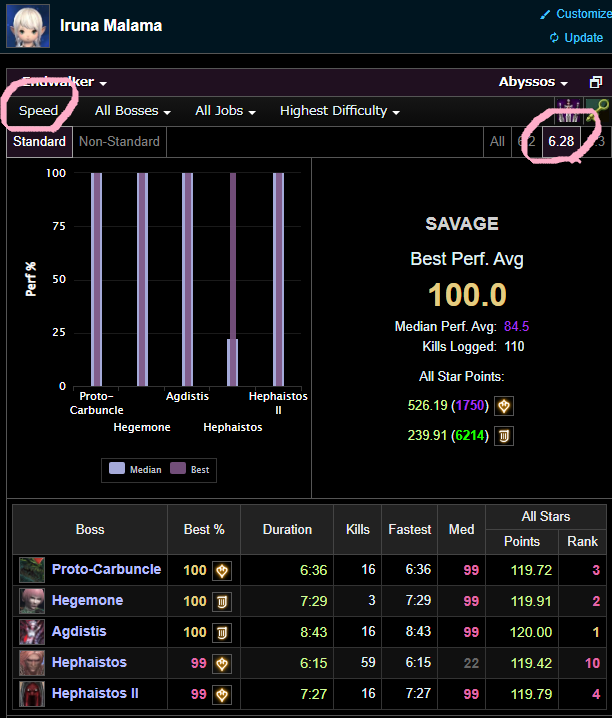Click the refresh icon beside Update

point(554,38)
